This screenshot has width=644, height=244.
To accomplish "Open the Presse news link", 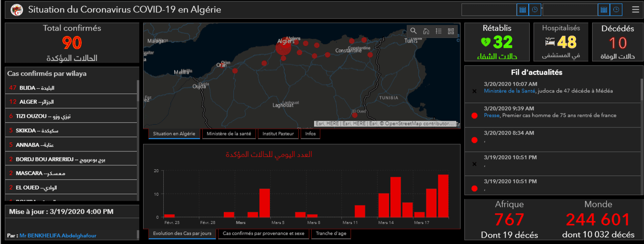I will [x=491, y=116].
